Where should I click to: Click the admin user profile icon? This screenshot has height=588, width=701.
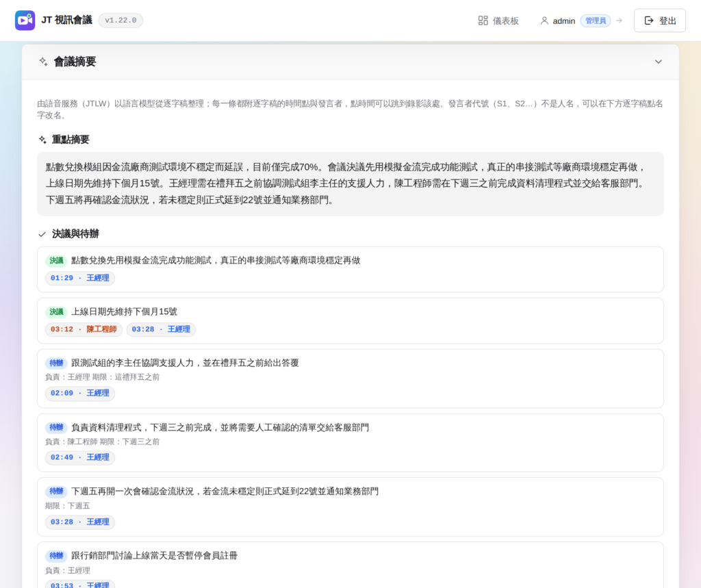[544, 21]
